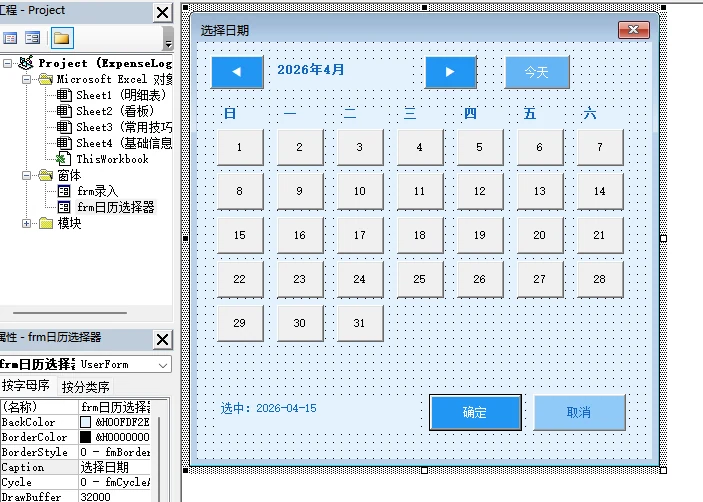Click the 取消 button on the form

(x=579, y=412)
